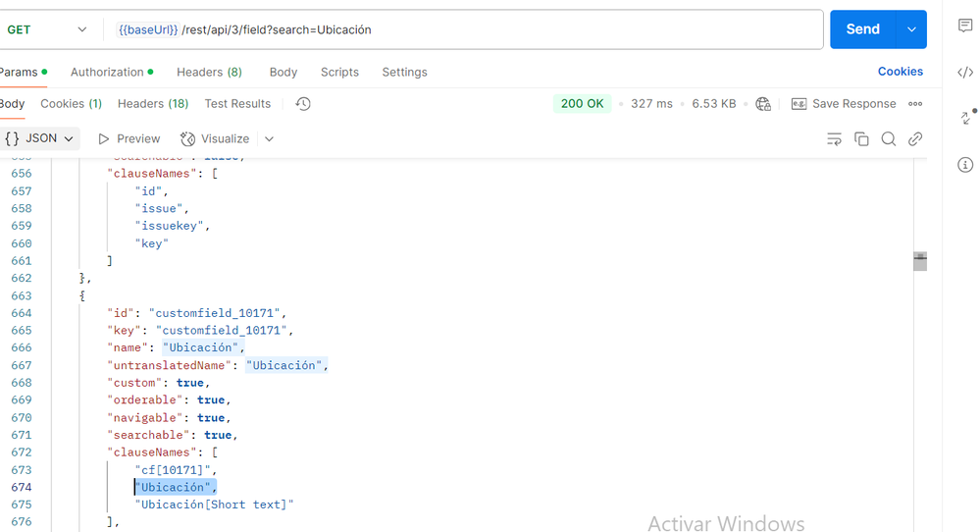Open the Scripts tab
The height and width of the screenshot is (532, 980).
tap(339, 72)
